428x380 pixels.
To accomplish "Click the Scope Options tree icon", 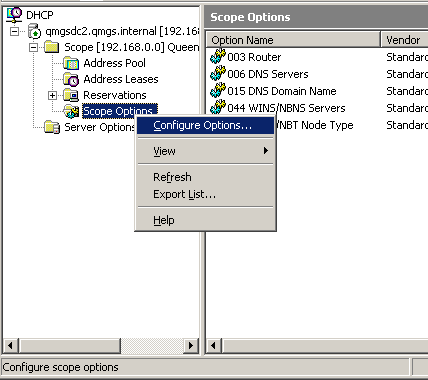I will tap(71, 111).
